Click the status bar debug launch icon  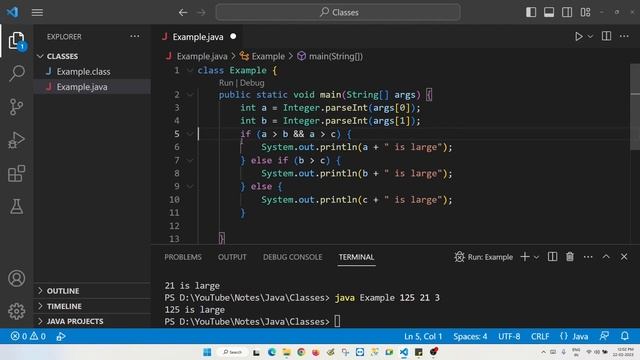coord(61,336)
